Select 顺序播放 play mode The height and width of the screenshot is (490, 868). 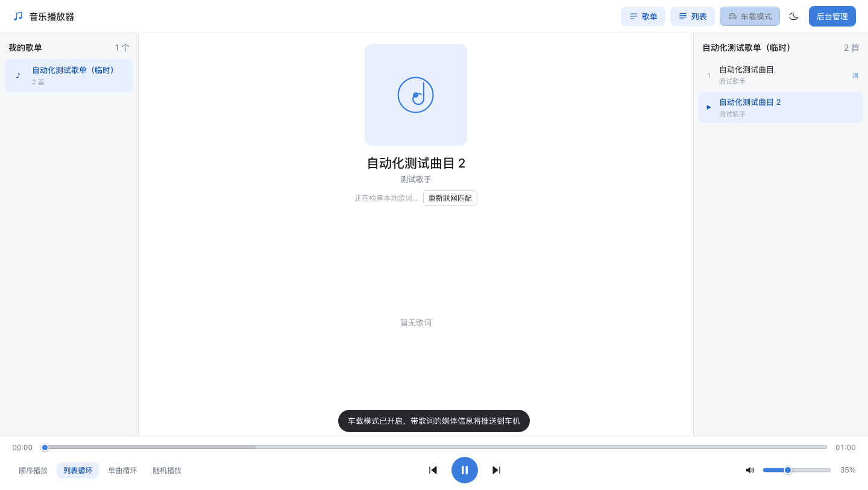point(33,471)
